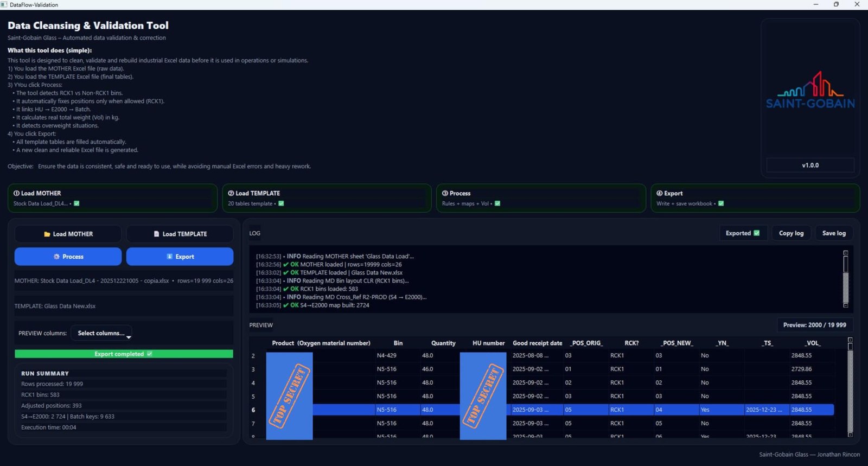This screenshot has width=868, height=466.
Task: Click the blue Process button
Action: [x=68, y=257]
